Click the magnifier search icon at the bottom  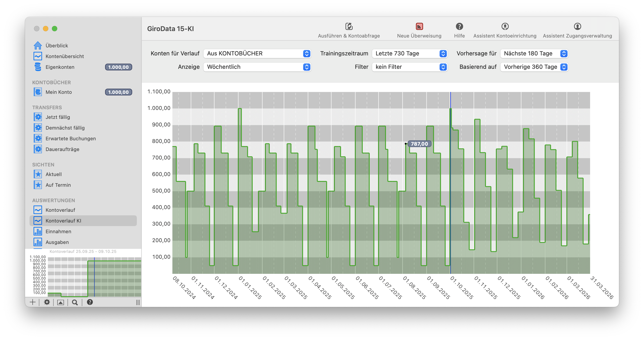coord(75,302)
